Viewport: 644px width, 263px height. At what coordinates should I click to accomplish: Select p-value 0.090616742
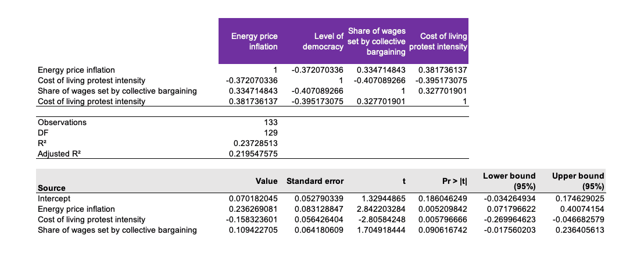point(443,230)
